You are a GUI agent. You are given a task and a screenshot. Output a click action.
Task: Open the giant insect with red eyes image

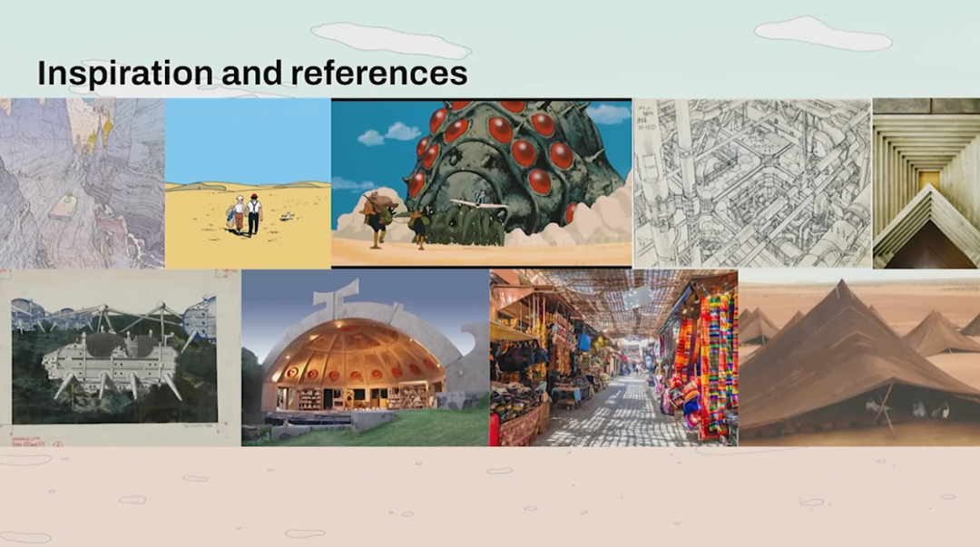[482, 183]
